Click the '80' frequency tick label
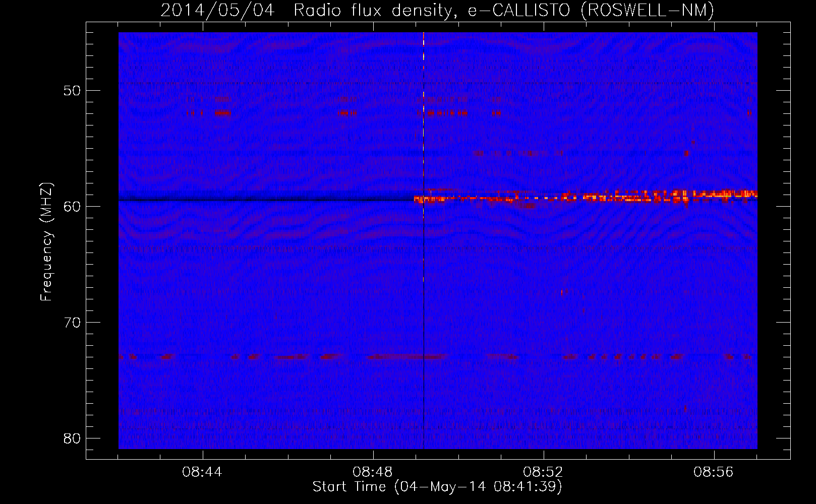816x504 pixels. [x=72, y=438]
